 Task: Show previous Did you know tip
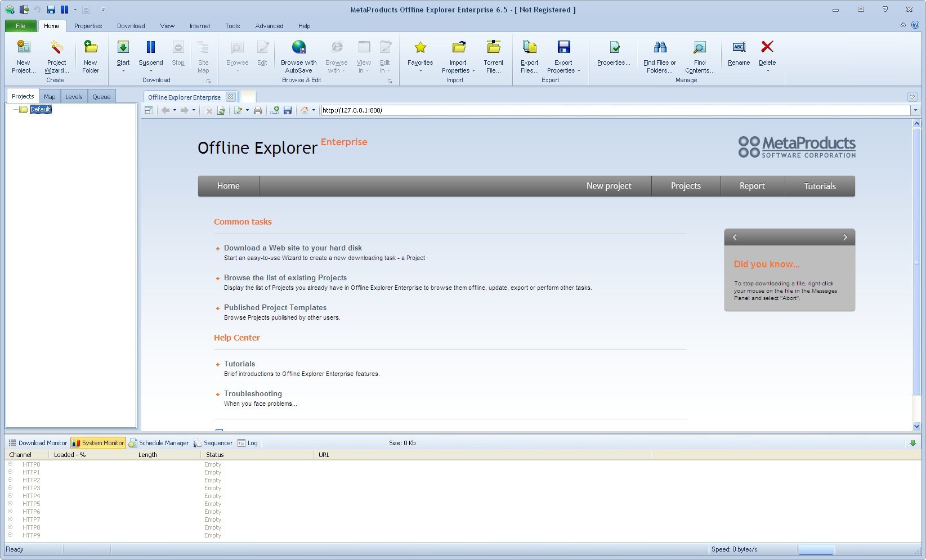tap(735, 237)
